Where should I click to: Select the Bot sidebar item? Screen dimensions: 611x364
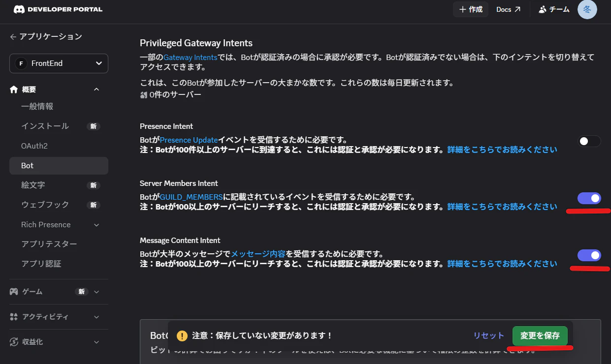click(x=59, y=166)
